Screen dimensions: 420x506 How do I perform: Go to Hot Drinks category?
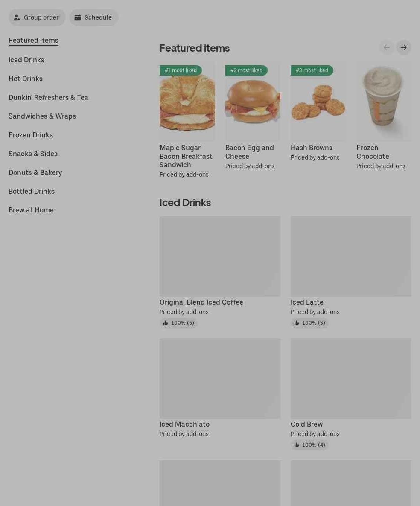pos(26,79)
